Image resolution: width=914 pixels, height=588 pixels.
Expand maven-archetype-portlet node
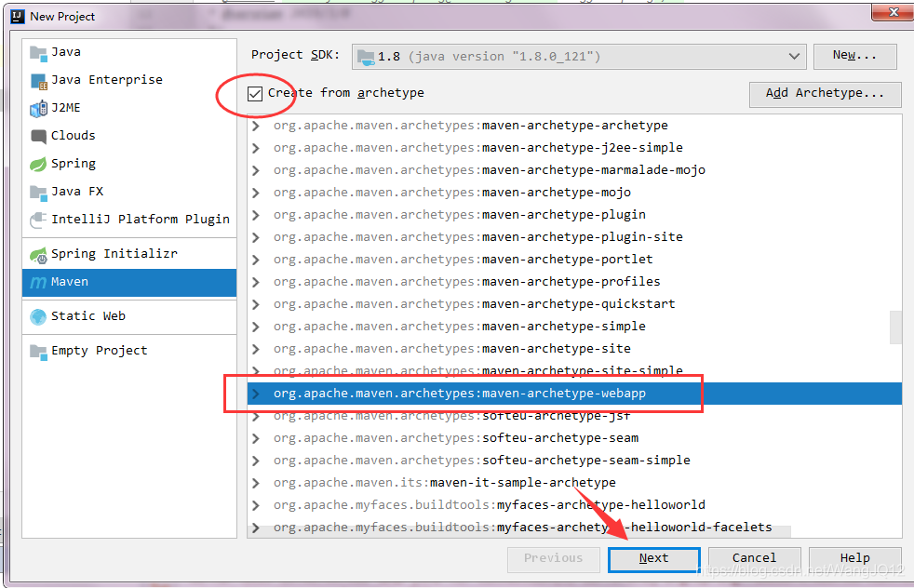click(x=255, y=260)
